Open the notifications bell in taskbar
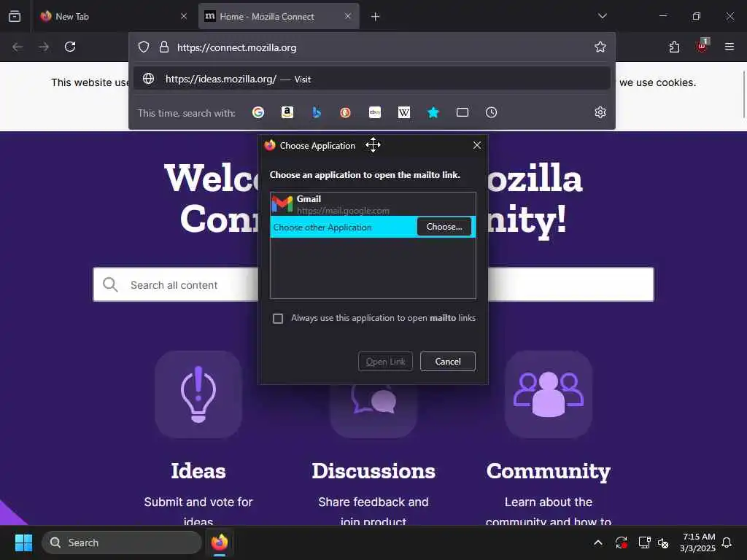The image size is (747, 560). [x=727, y=542]
